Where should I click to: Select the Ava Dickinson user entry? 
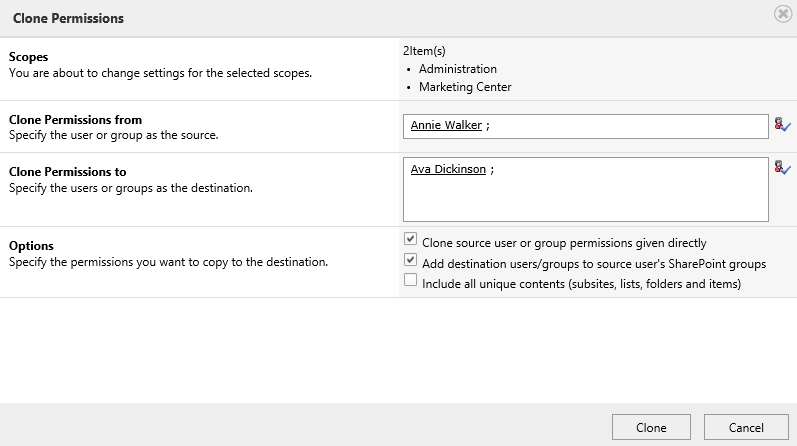pyautogui.click(x=448, y=170)
